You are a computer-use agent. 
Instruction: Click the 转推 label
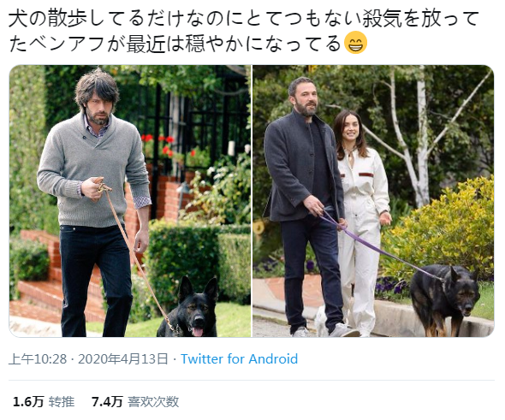[x=62, y=402]
